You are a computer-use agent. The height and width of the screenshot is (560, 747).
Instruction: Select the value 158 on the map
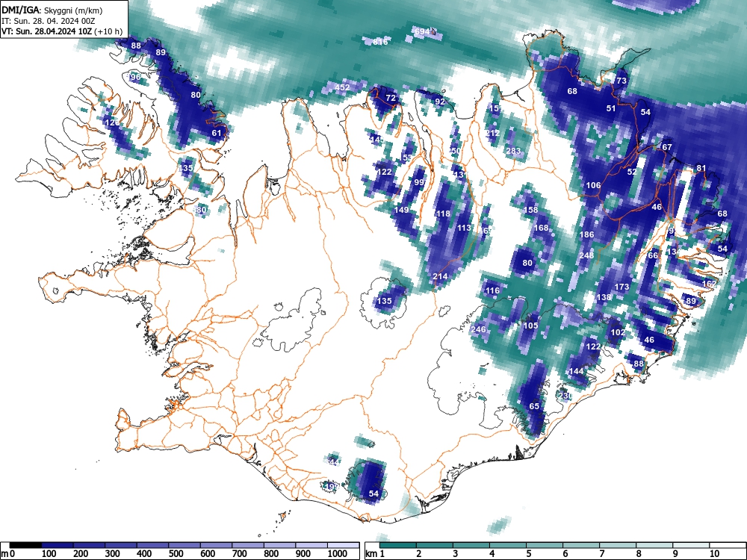tap(530, 210)
